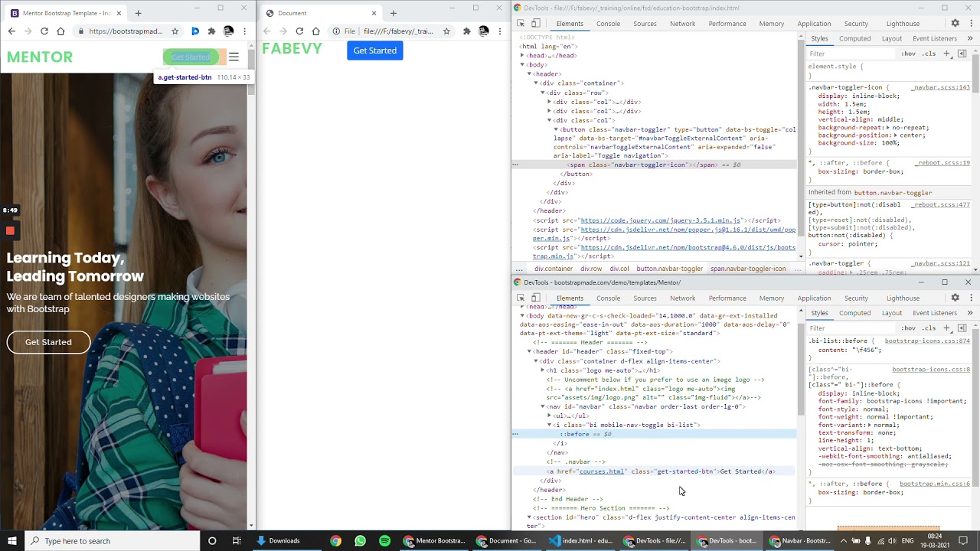Add new style rule in bottom DevTools
980x551 pixels.
pos(947,328)
